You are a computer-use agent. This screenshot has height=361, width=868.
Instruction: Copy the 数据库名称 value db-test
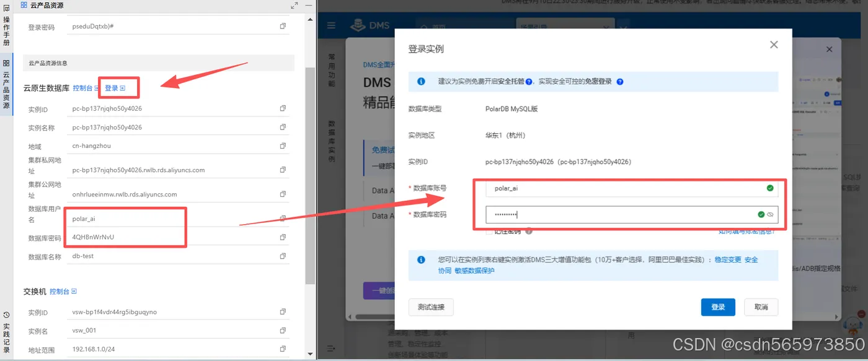pos(283,256)
